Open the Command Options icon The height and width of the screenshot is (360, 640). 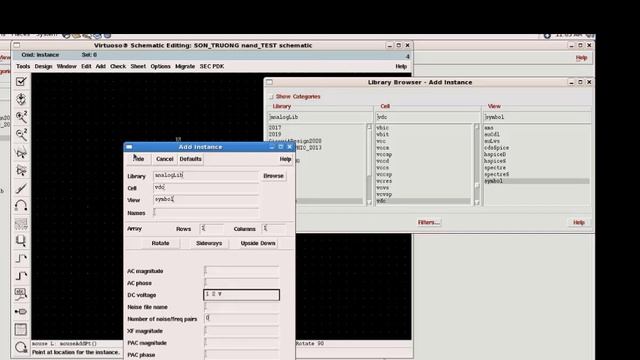coord(21,329)
